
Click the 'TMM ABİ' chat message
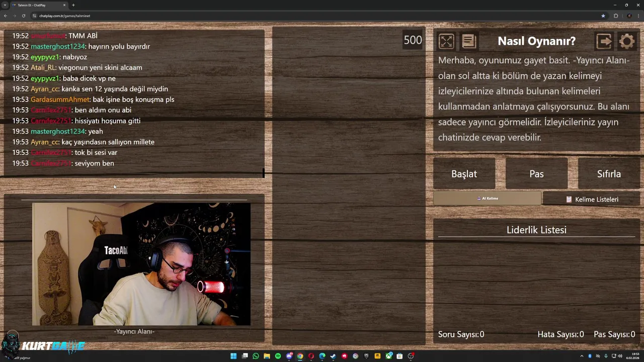click(55, 36)
